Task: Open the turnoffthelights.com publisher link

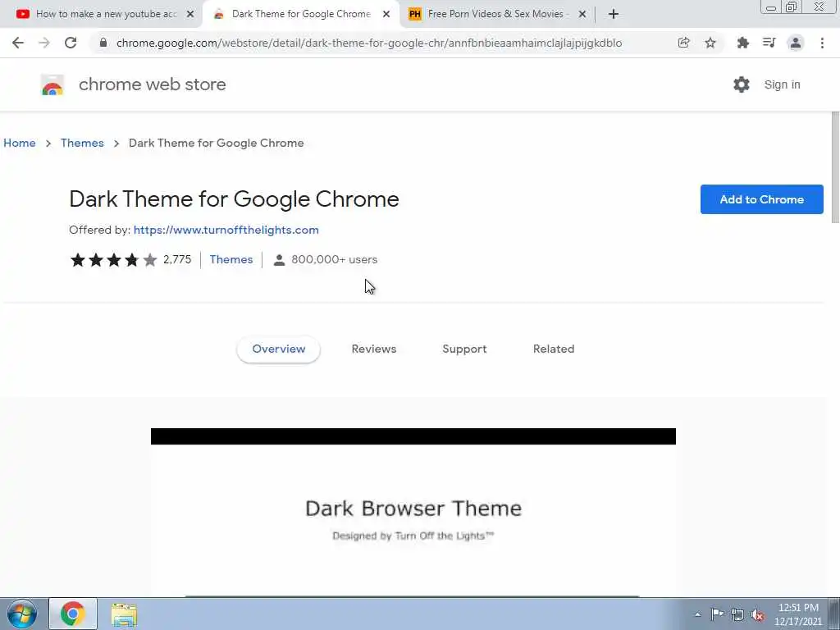Action: tap(226, 230)
